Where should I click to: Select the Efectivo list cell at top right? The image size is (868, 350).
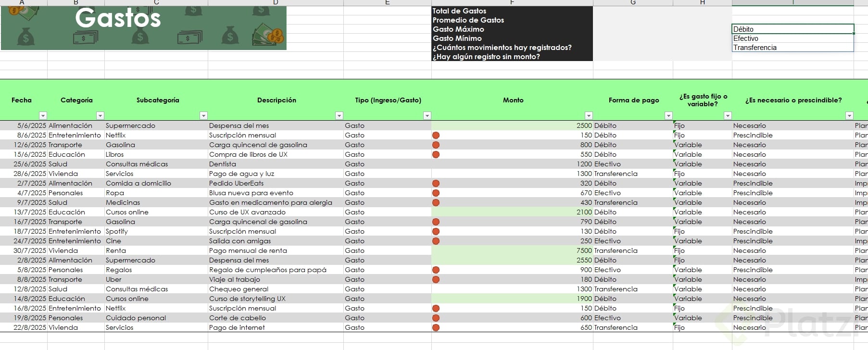pyautogui.click(x=793, y=38)
